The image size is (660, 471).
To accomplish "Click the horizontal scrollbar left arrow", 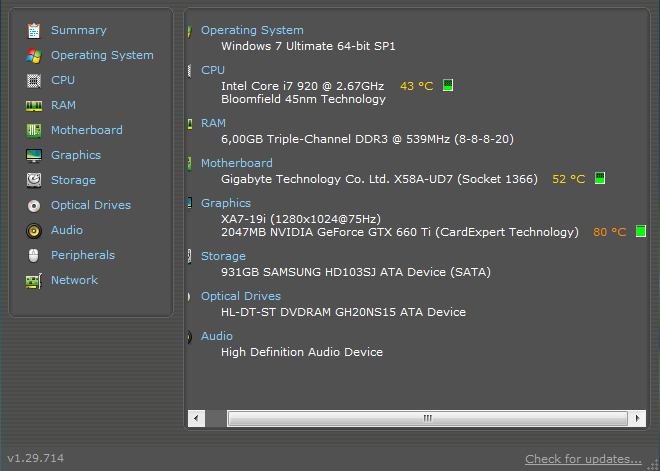I will point(196,418).
